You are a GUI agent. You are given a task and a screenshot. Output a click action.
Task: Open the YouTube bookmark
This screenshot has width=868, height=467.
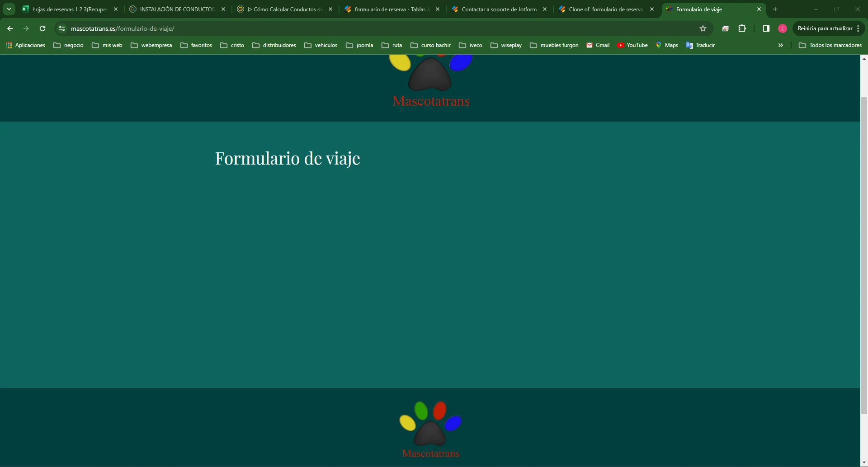click(632, 45)
